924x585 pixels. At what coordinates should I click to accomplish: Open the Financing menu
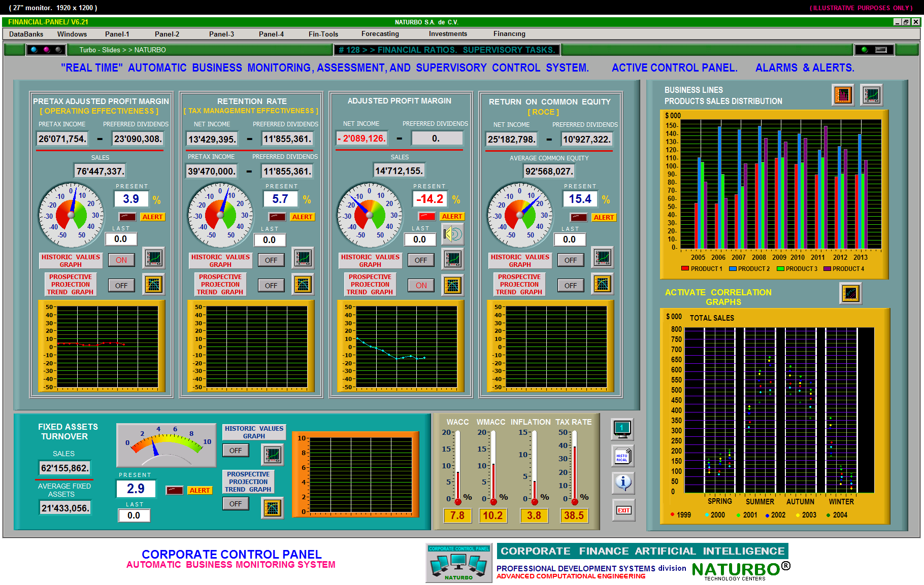[509, 34]
